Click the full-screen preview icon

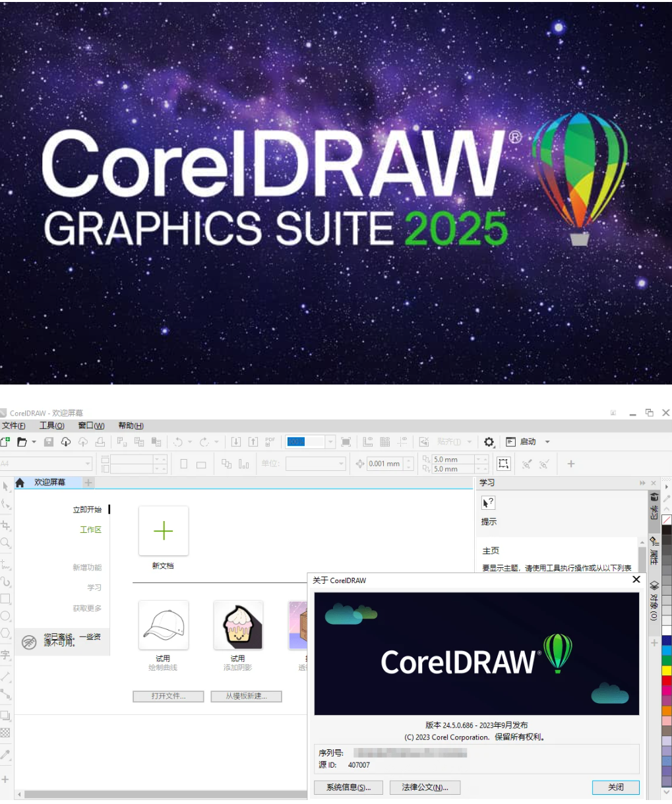pos(346,442)
